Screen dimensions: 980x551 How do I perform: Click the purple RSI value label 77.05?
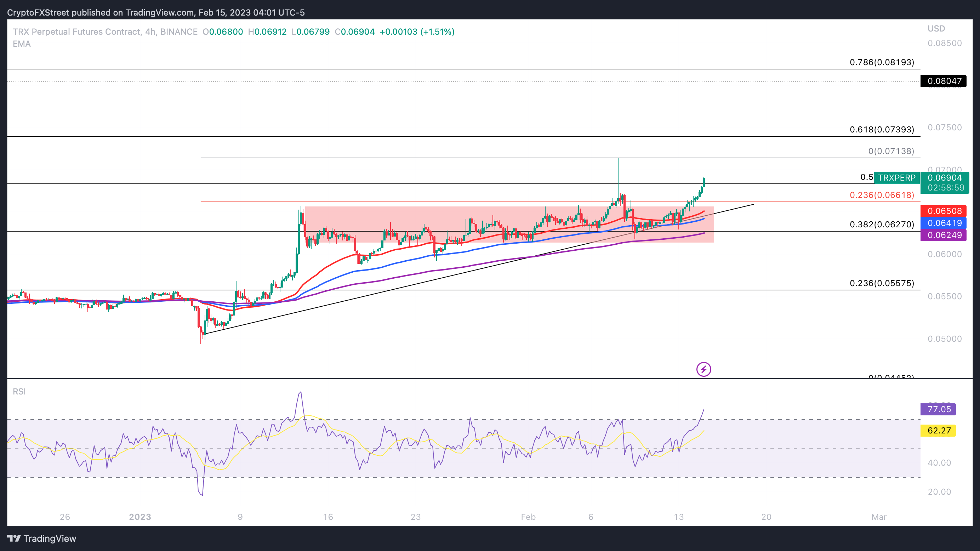coord(938,409)
